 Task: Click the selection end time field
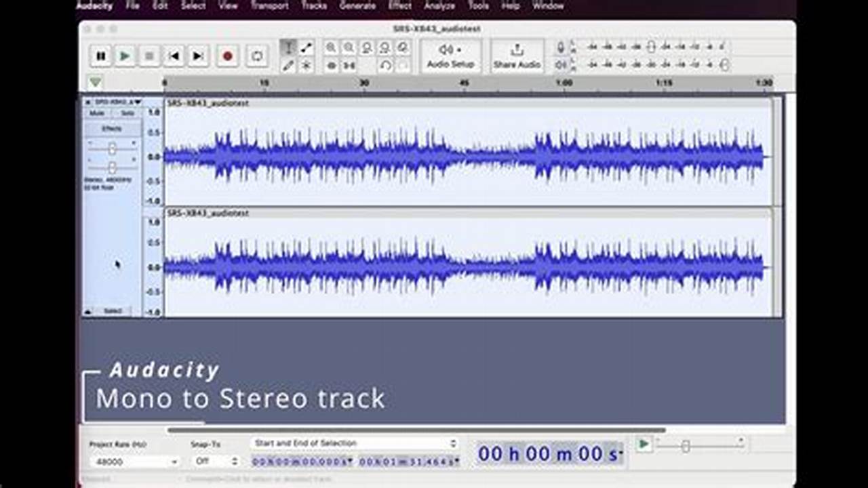pos(409,461)
